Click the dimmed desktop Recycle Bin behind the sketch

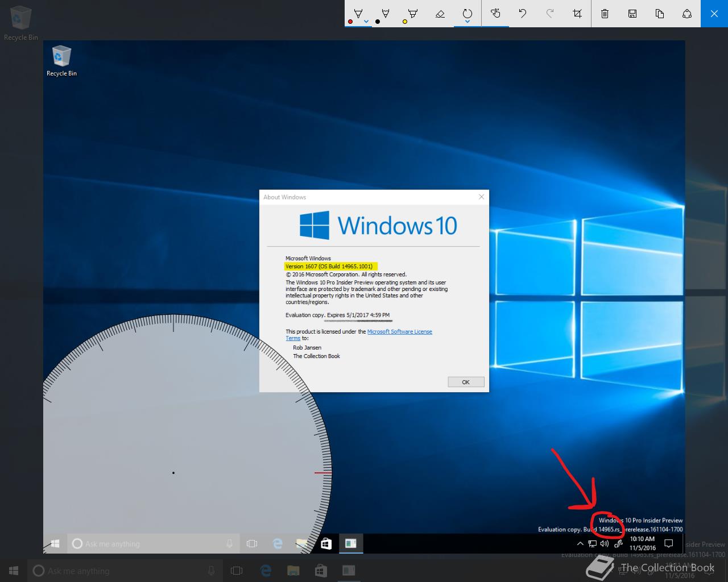click(21, 23)
